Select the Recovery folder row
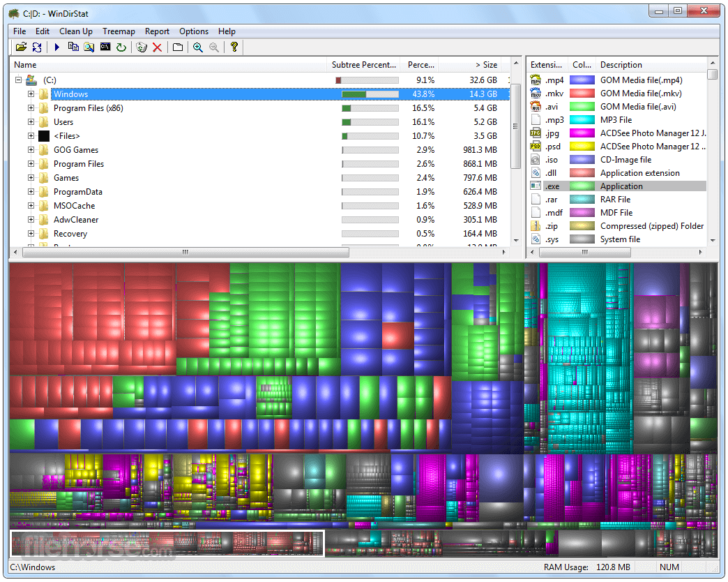The height and width of the screenshot is (582, 728). (260, 234)
